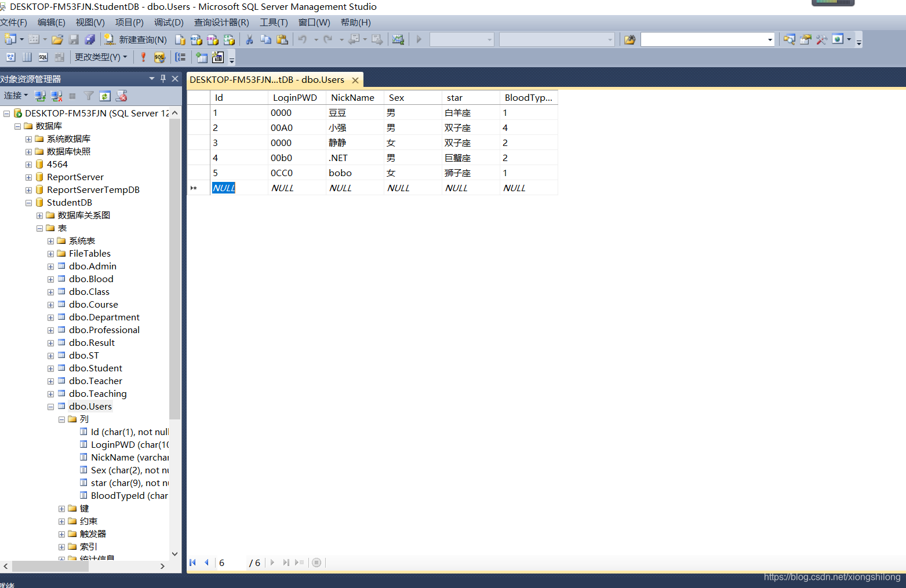The image size is (906, 588).
Task: Click the Add New Derived Table icon
Action: (217, 57)
